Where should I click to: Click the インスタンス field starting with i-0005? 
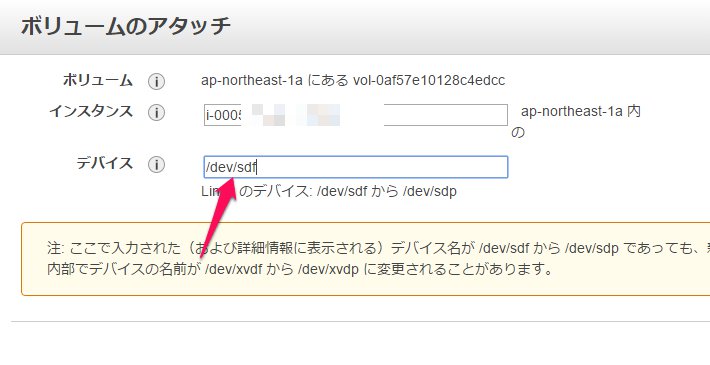356,115
